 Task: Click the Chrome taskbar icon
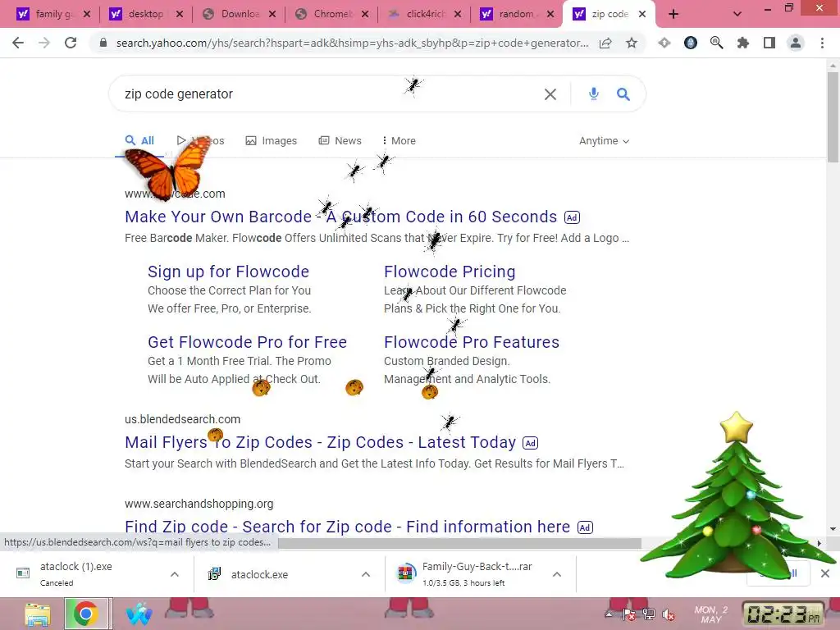click(86, 614)
